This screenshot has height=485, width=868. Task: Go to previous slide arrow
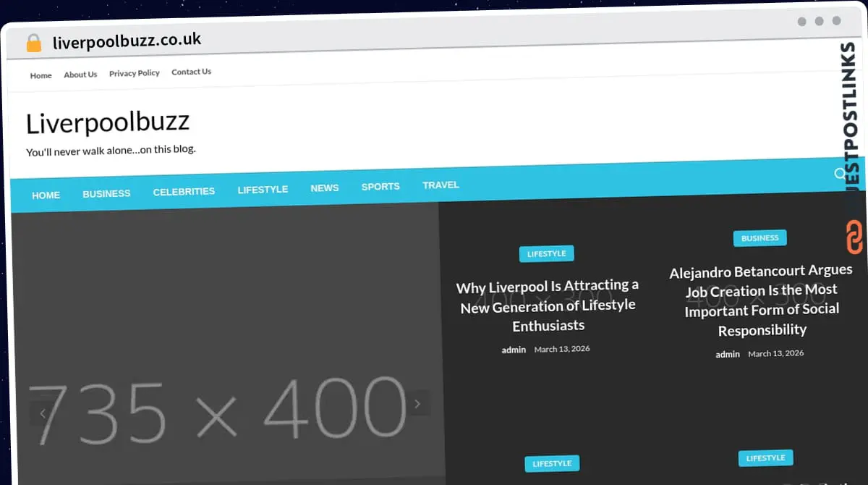[x=43, y=413]
